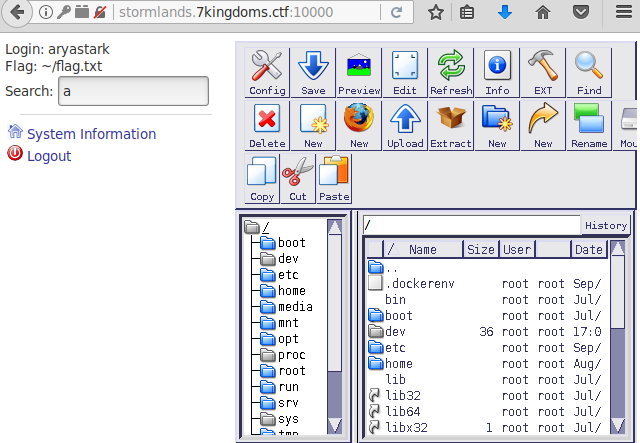Click the History button
This screenshot has width=640, height=443.
pyautogui.click(x=606, y=225)
